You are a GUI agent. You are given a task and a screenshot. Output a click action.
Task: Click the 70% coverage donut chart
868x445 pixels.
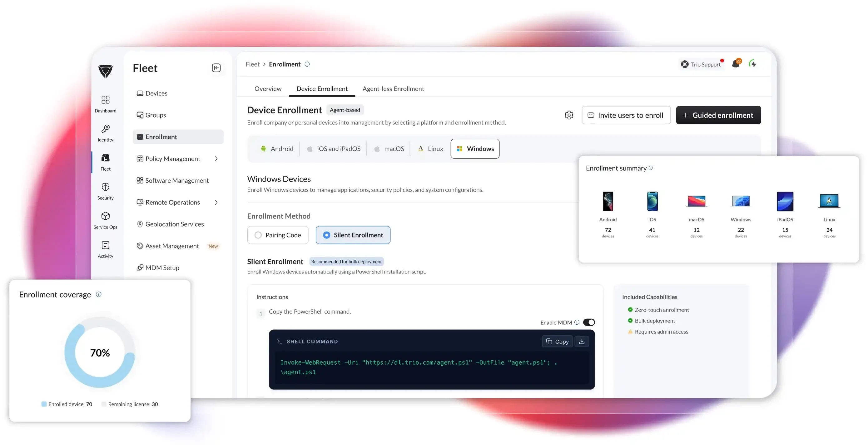[x=100, y=352]
